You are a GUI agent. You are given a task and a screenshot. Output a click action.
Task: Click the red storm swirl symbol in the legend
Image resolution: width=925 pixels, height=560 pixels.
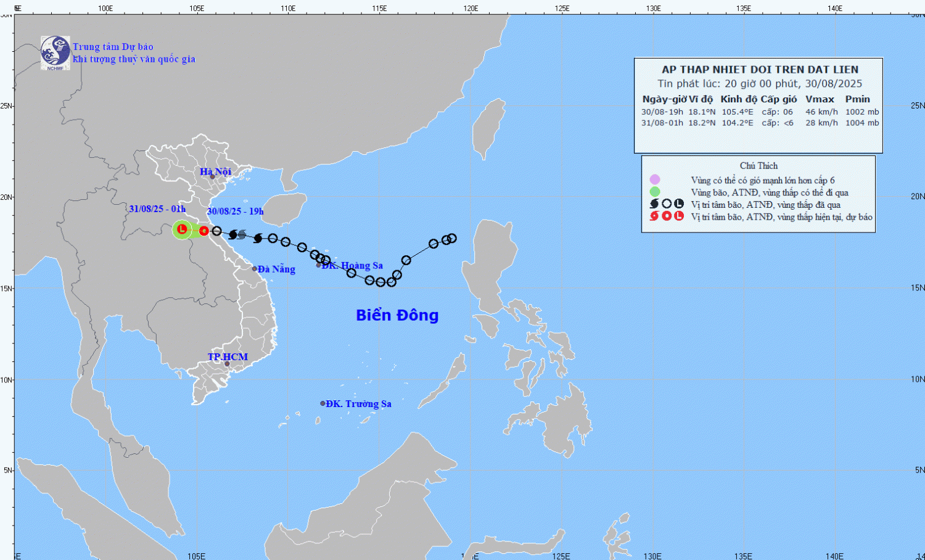pyautogui.click(x=654, y=216)
